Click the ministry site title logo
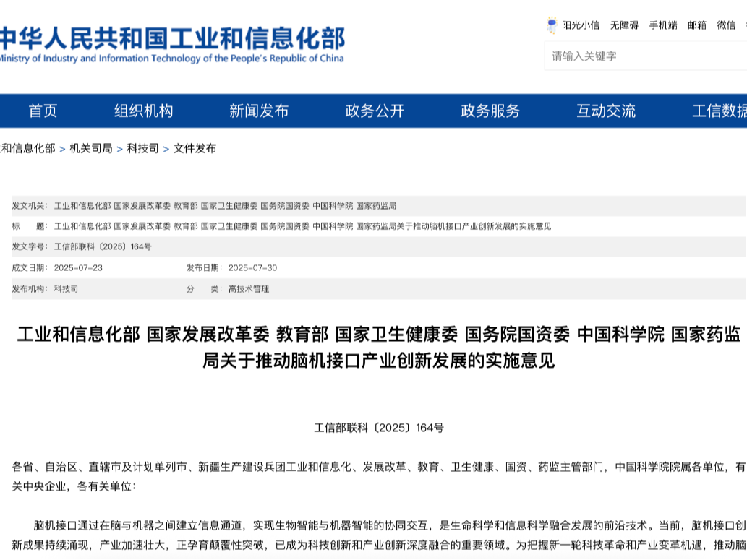 [x=172, y=45]
